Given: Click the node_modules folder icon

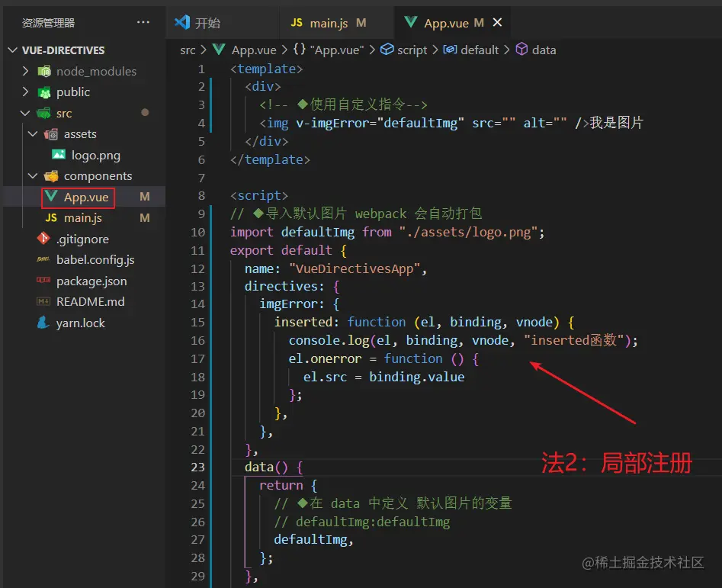Looking at the screenshot, I should (x=44, y=72).
